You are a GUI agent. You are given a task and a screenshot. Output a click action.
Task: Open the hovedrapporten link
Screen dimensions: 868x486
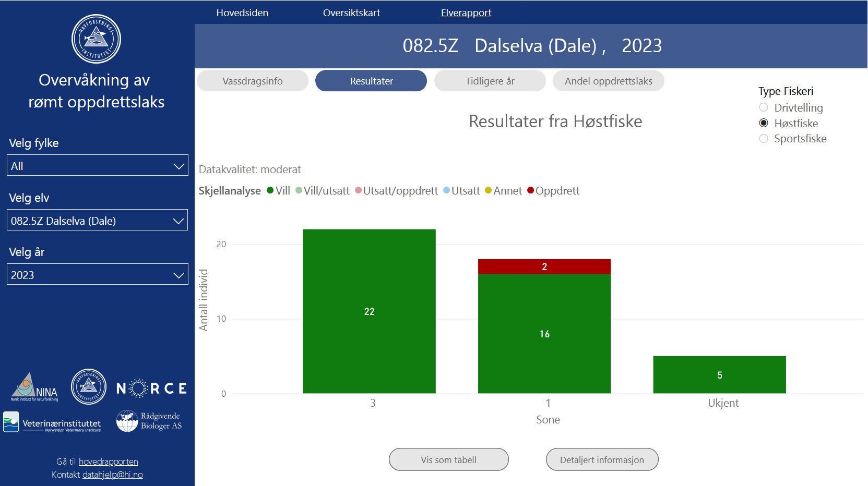point(108,461)
